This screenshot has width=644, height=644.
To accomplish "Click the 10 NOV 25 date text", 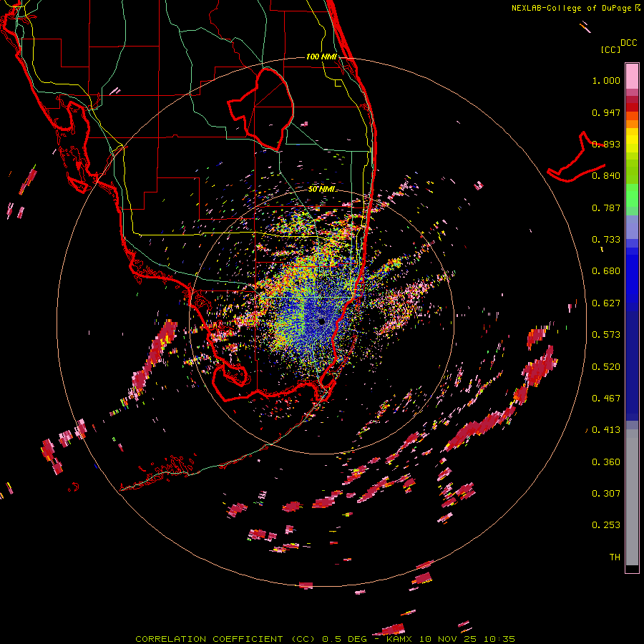I will click(449, 639).
